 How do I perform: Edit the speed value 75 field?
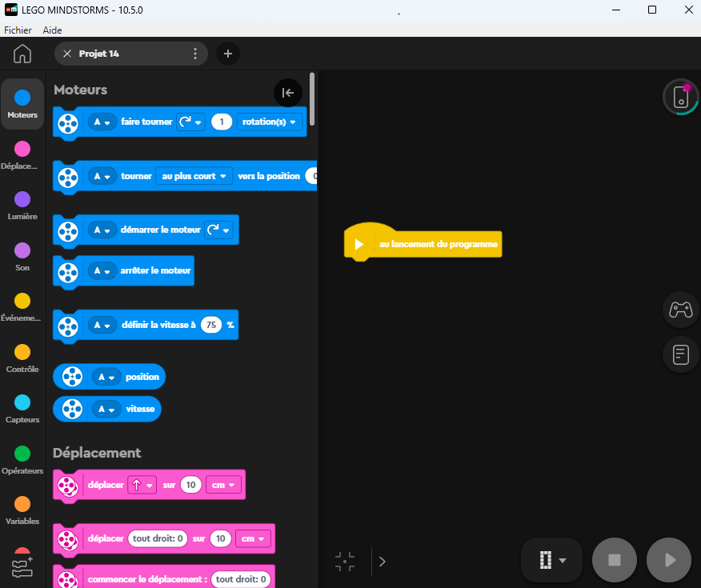coord(211,325)
